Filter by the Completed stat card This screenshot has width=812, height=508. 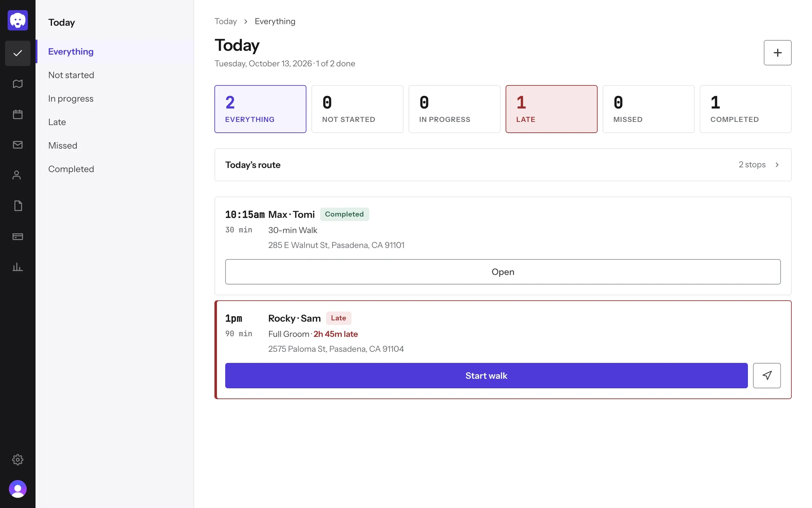[x=746, y=109]
